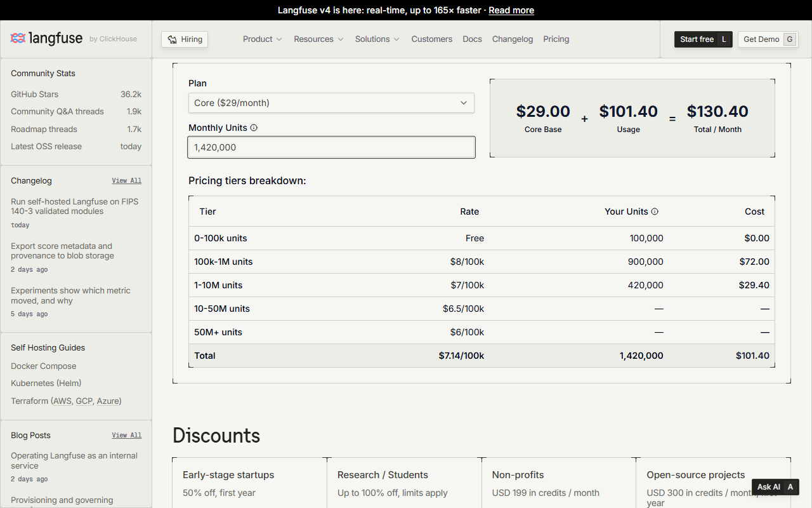This screenshot has width=812, height=508.
Task: Click the Start free button
Action: coord(704,39)
